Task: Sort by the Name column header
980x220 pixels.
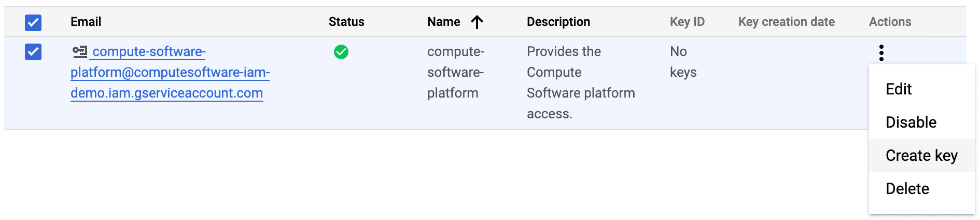Action: pos(444,22)
